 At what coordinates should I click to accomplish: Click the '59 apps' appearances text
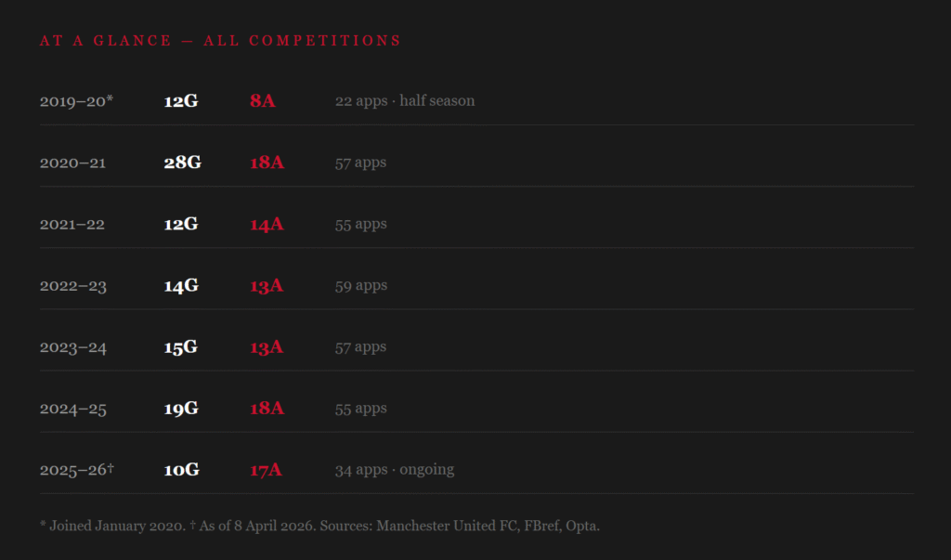360,285
